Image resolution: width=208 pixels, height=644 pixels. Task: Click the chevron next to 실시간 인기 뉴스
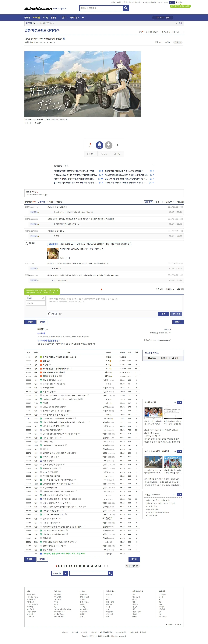[153, 165]
